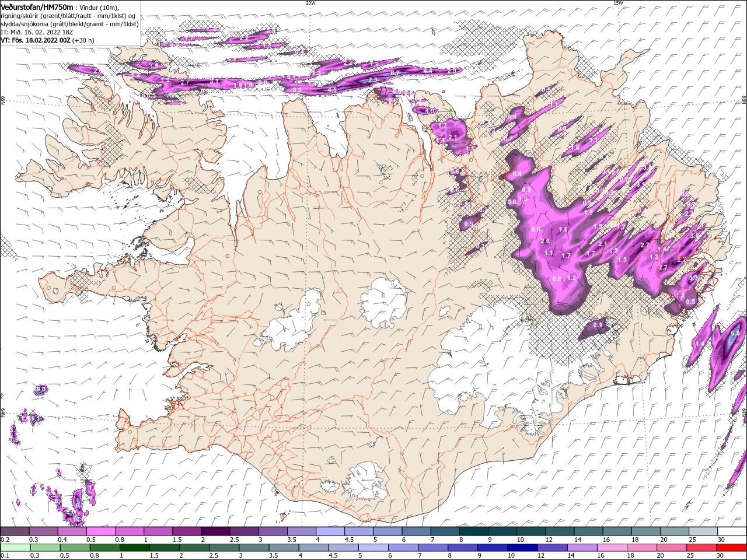Click the 2.6 snowfall value on the map
The image size is (747, 560).
tap(546, 242)
